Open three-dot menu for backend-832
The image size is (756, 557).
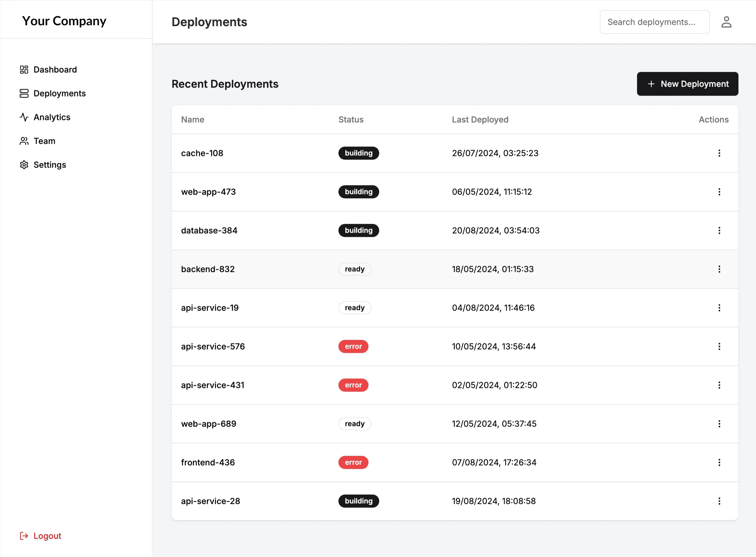point(719,269)
